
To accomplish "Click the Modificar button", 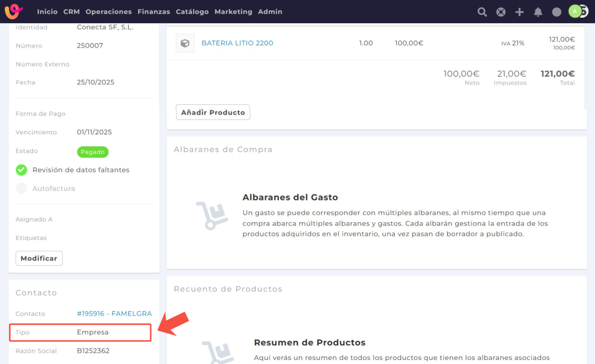I will tap(39, 258).
